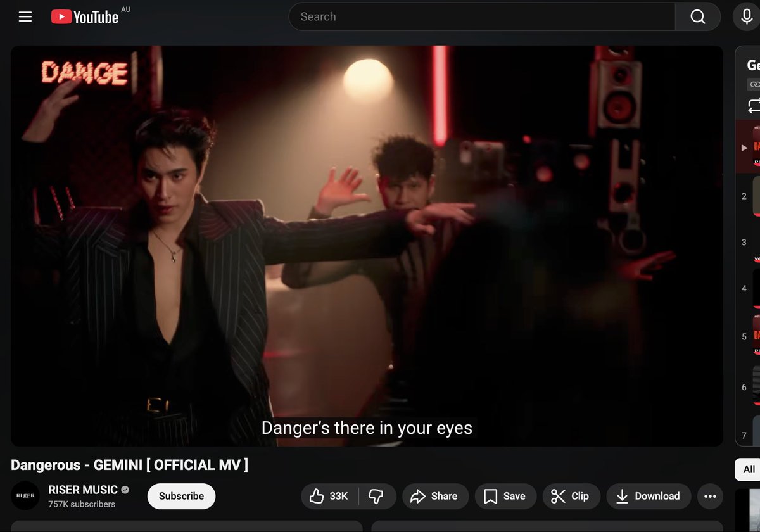Create a clip with the Clip button
This screenshot has width=760, height=532.
tap(570, 496)
